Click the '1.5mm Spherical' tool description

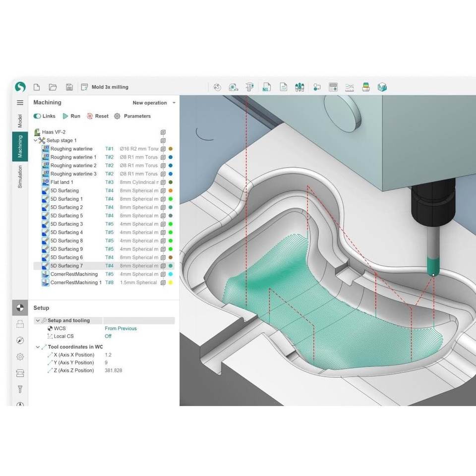pyautogui.click(x=138, y=283)
